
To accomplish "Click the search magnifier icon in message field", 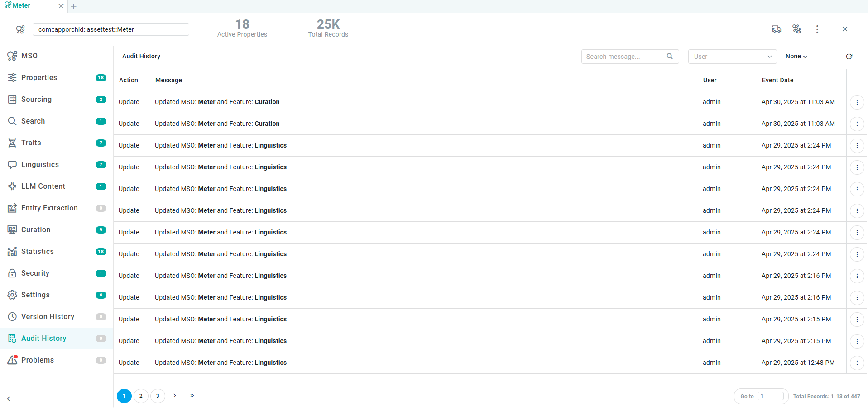I will coord(670,57).
